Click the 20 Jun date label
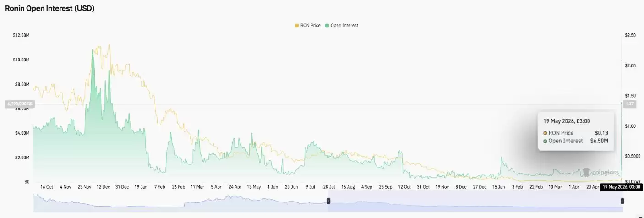The width and height of the screenshot is (644, 218). [x=291, y=187]
